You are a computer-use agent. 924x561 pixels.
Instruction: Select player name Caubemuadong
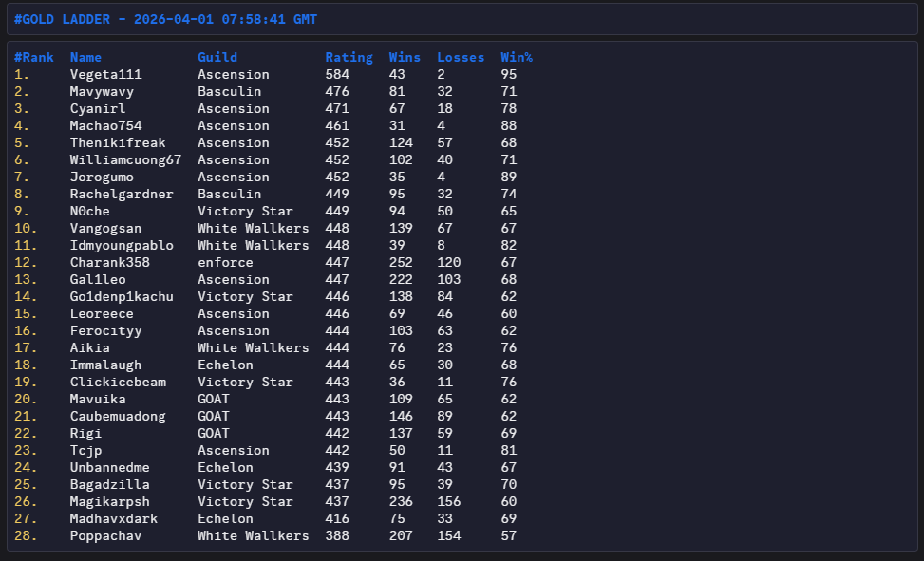(x=118, y=416)
